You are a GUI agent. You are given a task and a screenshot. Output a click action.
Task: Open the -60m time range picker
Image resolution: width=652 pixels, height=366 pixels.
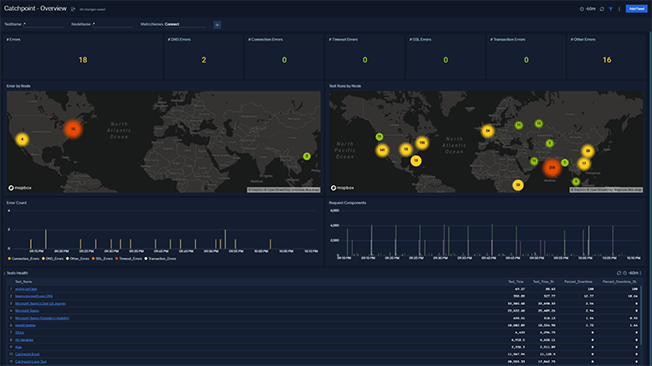tap(588, 9)
